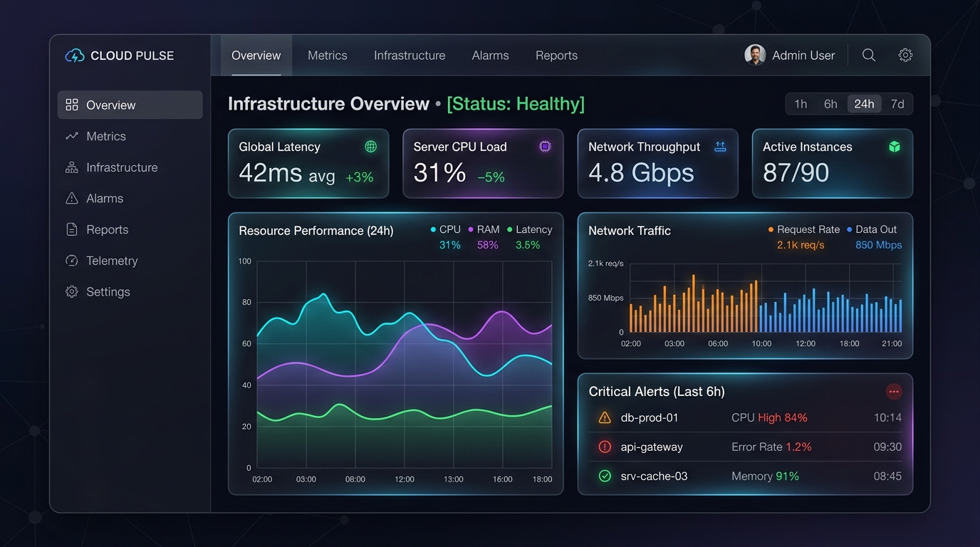Click the srv-cache-03 alert name
This screenshot has height=547, width=980.
click(x=655, y=476)
